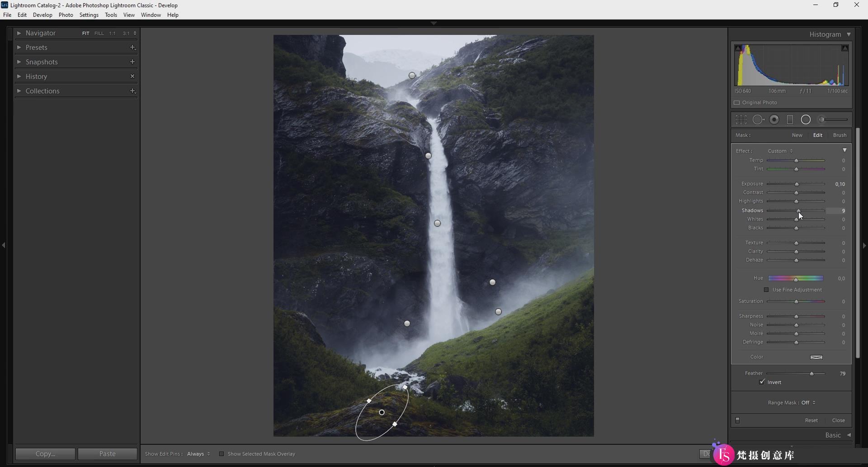Set navigator zoom to FILL

pyautogui.click(x=99, y=33)
